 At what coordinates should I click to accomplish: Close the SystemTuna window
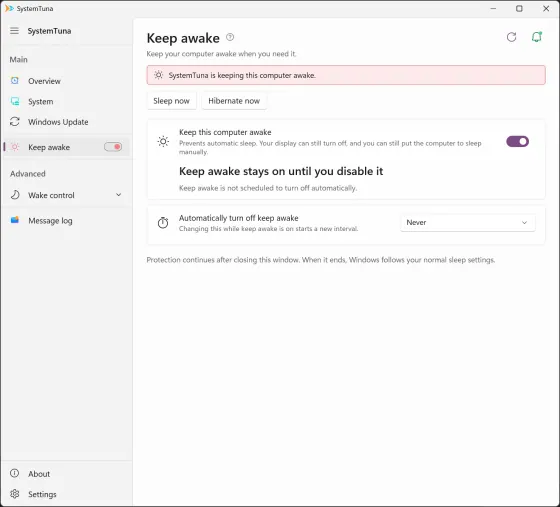tap(546, 8)
